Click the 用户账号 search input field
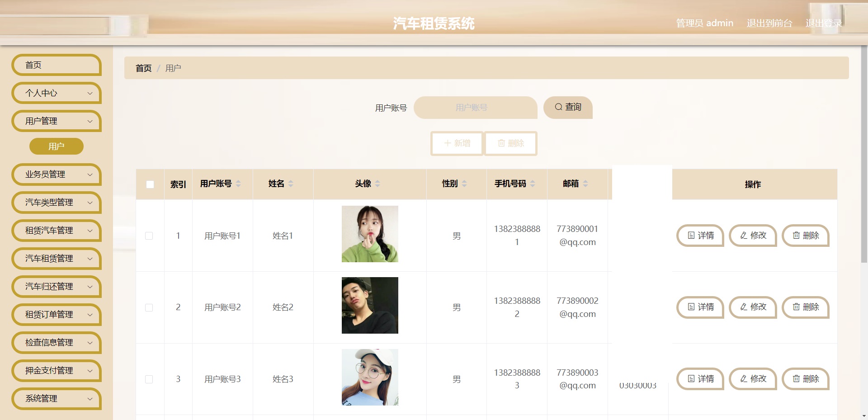 476,108
